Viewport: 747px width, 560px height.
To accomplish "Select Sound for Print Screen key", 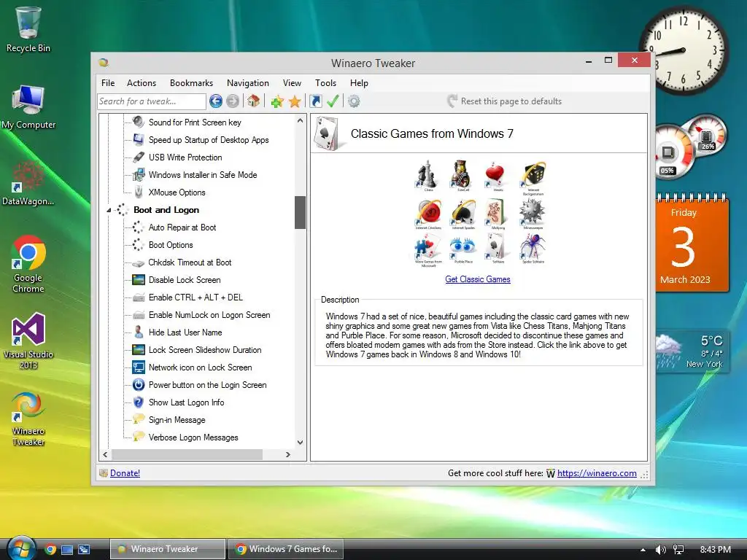I will pyautogui.click(x=195, y=122).
